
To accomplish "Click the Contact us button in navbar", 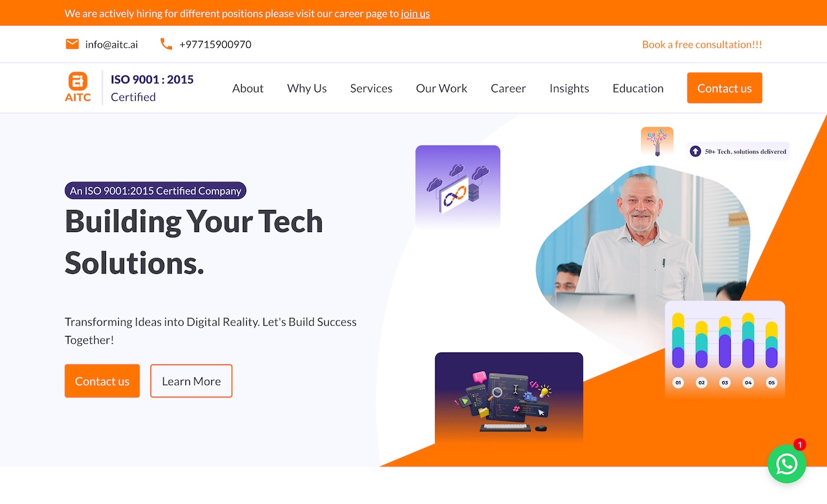I will [x=725, y=88].
